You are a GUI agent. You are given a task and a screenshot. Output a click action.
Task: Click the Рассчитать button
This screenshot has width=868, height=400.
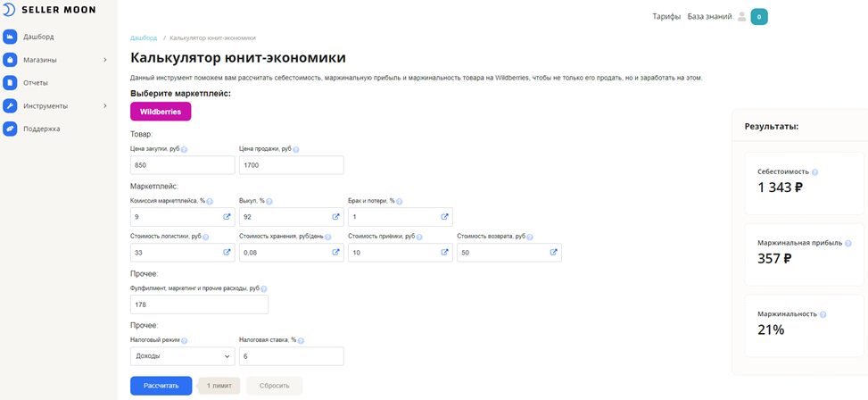[161, 386]
